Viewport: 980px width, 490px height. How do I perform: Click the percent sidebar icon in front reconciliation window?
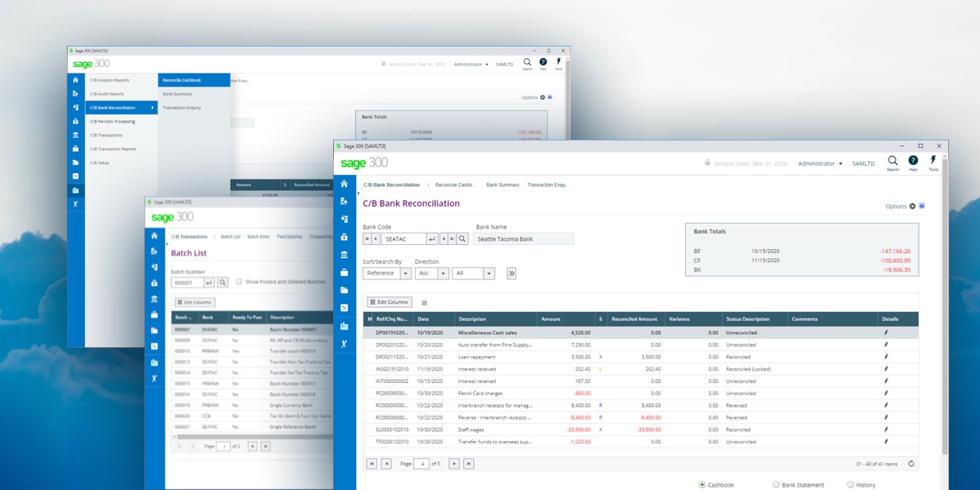tap(344, 308)
